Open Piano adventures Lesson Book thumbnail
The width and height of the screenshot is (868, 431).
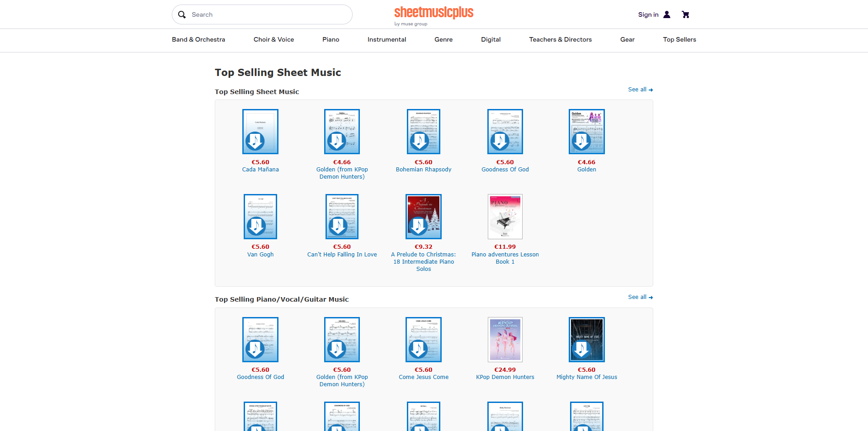(505, 217)
